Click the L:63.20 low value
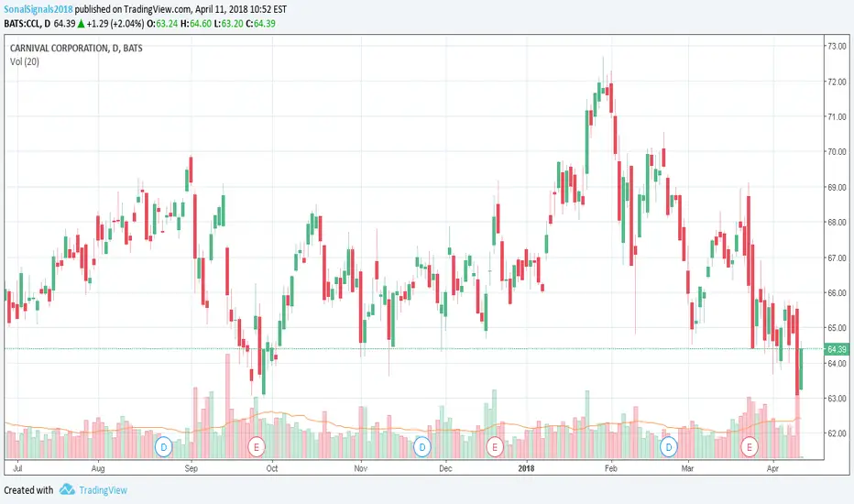This screenshot has width=854, height=504. tap(228, 24)
